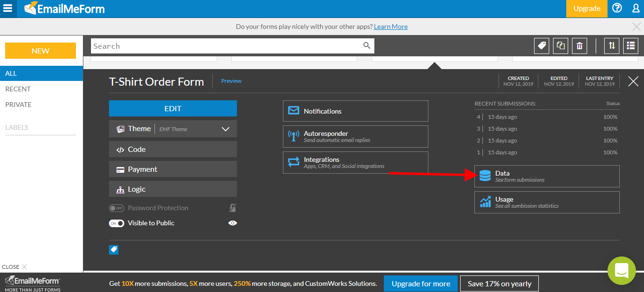Click the duplicate form toolbar icon
This screenshot has width=644, height=292.
tap(561, 45)
